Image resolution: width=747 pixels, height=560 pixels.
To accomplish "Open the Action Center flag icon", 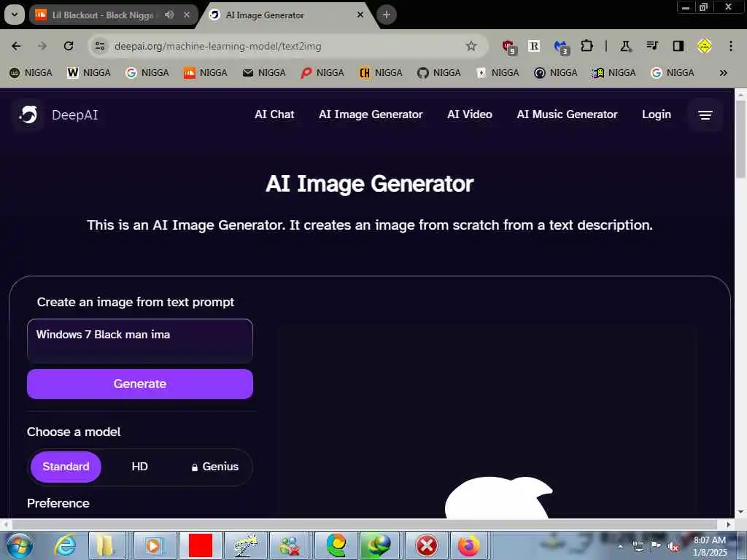I will pyautogui.click(x=656, y=546).
